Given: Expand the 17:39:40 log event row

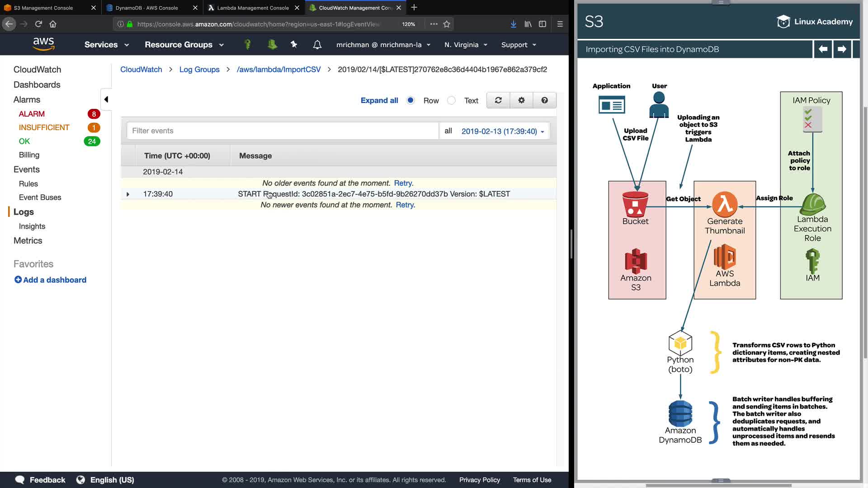Looking at the screenshot, I should (x=128, y=194).
